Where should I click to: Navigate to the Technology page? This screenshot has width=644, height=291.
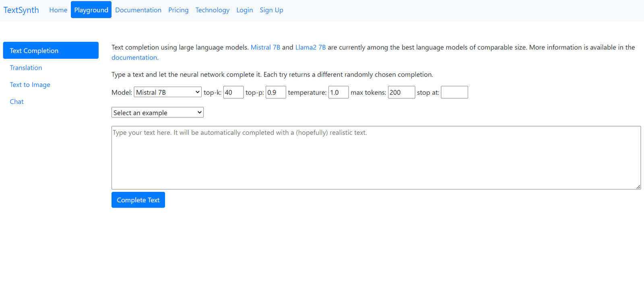click(212, 10)
